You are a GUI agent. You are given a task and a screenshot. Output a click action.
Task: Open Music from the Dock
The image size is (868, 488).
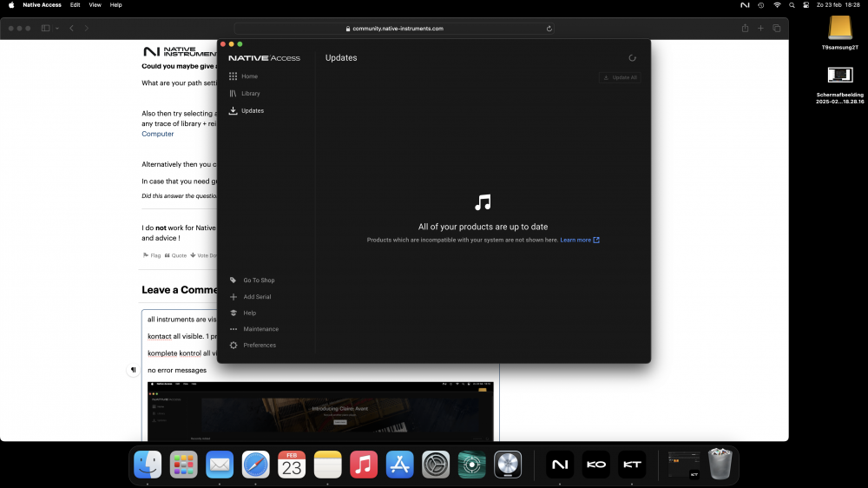[364, 465]
